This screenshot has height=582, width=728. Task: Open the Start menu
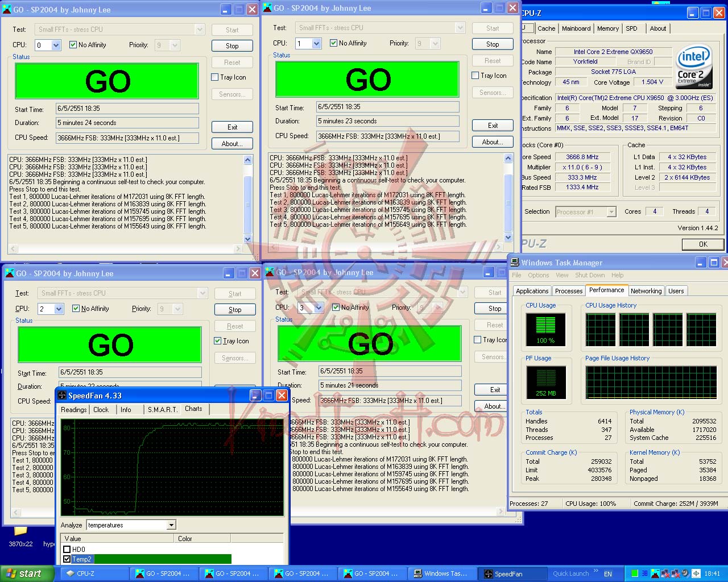[x=27, y=573]
